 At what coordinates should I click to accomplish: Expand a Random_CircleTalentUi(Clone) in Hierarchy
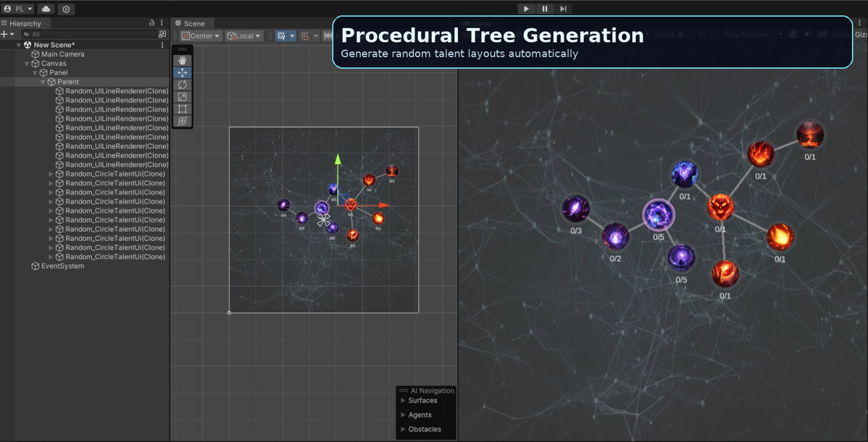pos(49,174)
